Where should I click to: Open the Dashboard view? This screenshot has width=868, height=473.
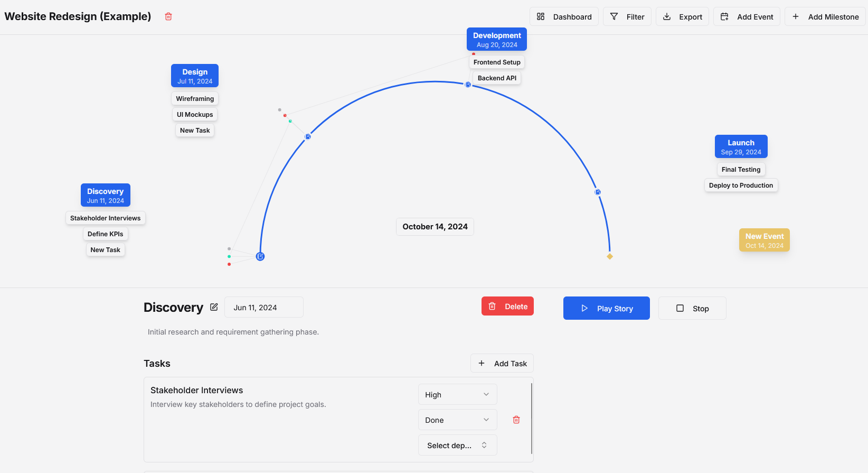click(x=564, y=17)
